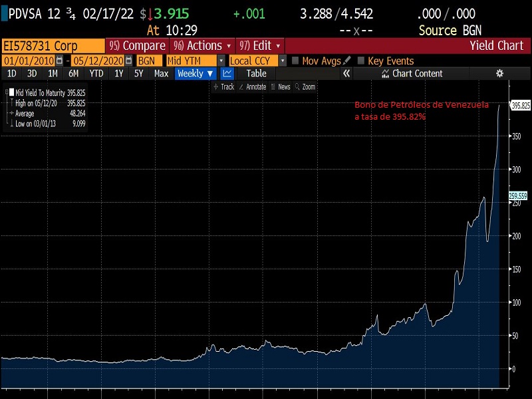Expand the Weekly periodicity dropdown
Image resolution: width=532 pixels, height=399 pixels.
(196, 74)
